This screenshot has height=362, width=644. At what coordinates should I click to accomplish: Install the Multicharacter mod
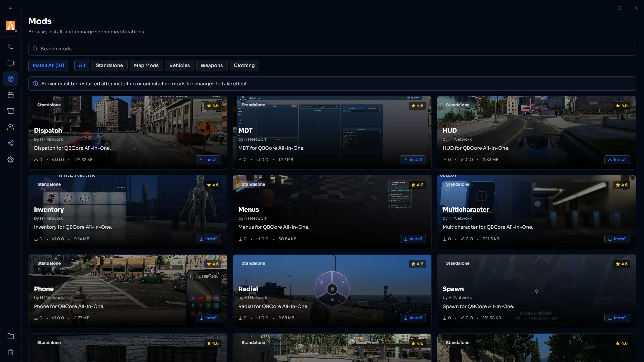(617, 239)
